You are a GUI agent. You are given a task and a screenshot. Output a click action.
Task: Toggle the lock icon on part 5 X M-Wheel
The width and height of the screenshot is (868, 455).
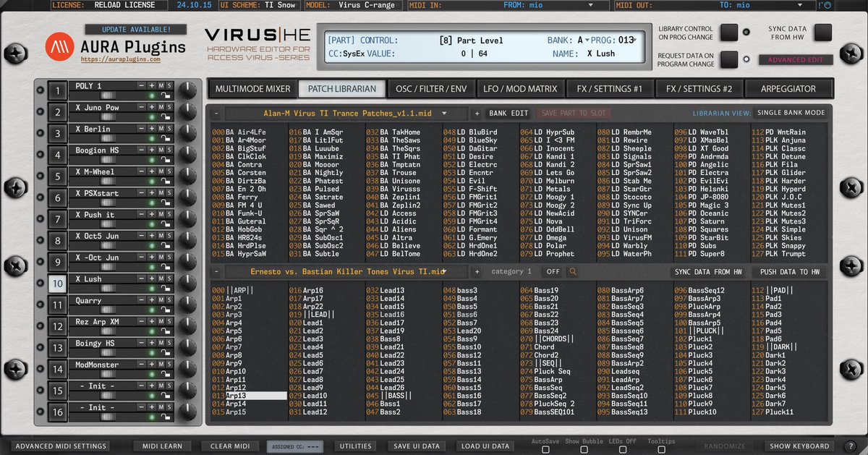166,181
